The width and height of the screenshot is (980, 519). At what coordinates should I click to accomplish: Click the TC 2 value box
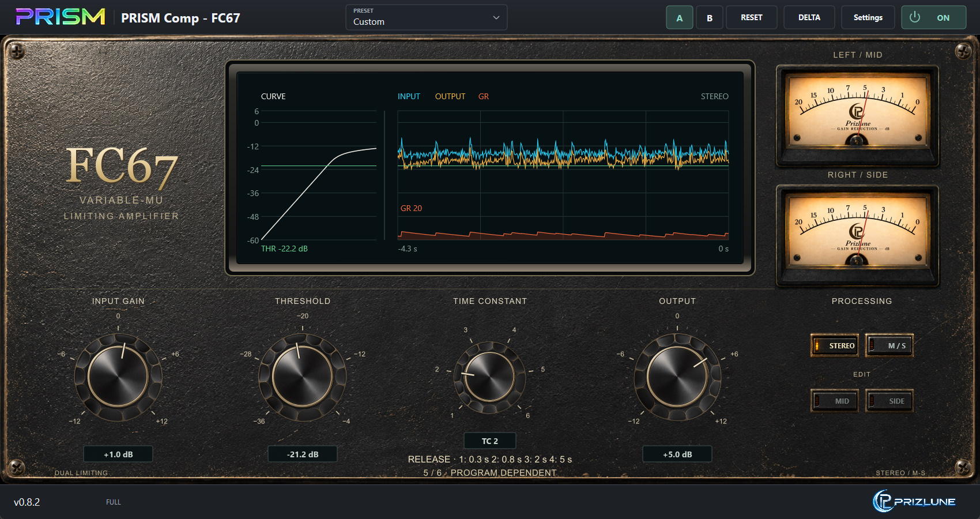490,441
